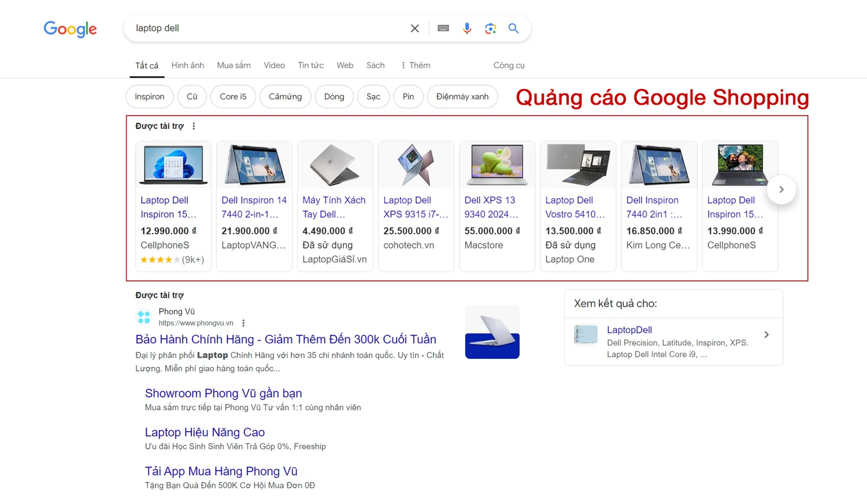Select the Cảmứng filter chip

(286, 97)
